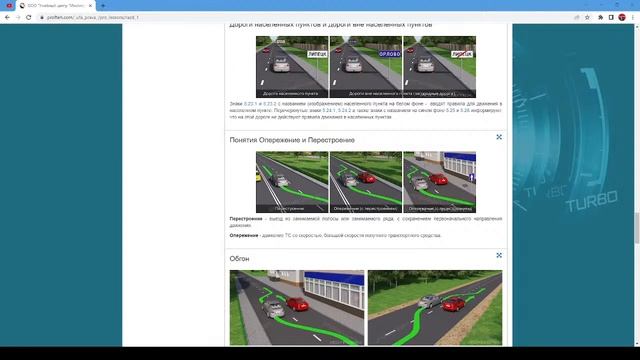
Task: Open the 5.23.1 sign link
Action: [x=250, y=104]
